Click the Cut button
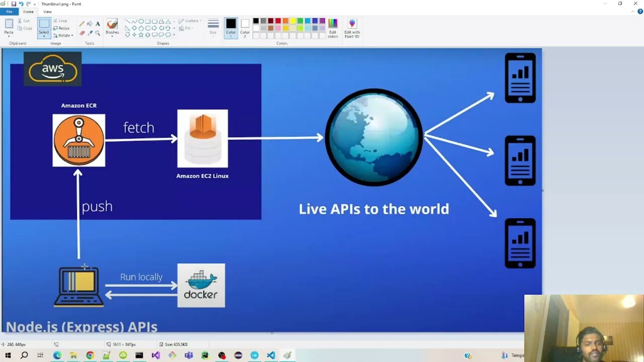 pos(24,21)
